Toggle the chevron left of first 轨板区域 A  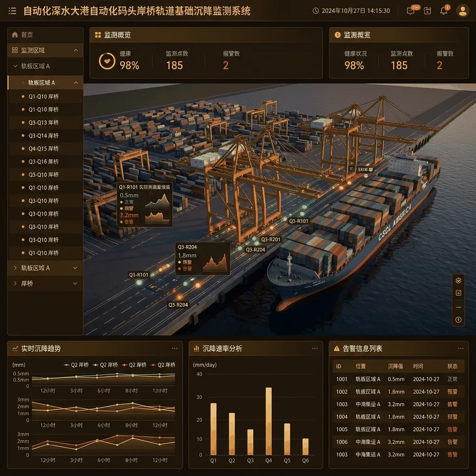pyautogui.click(x=15, y=66)
